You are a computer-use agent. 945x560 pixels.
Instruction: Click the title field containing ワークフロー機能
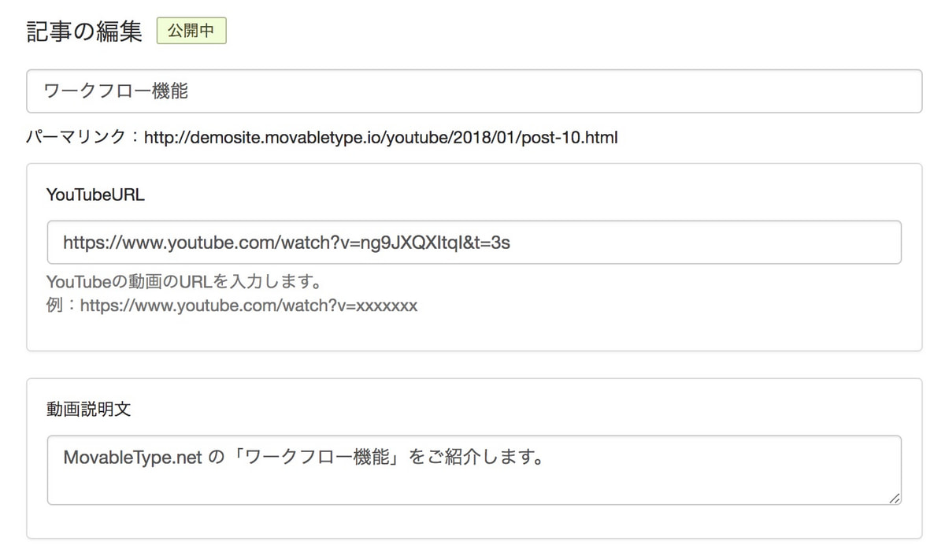point(474,91)
